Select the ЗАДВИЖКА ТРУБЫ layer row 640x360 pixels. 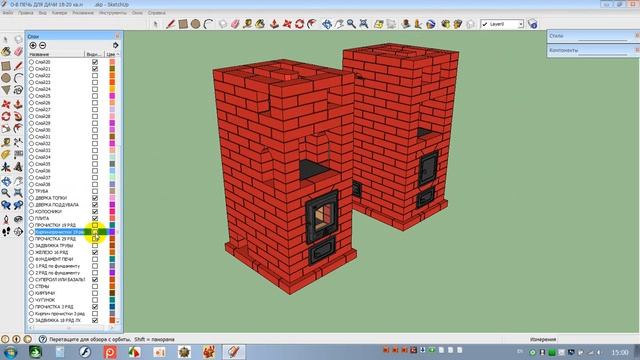(54, 246)
